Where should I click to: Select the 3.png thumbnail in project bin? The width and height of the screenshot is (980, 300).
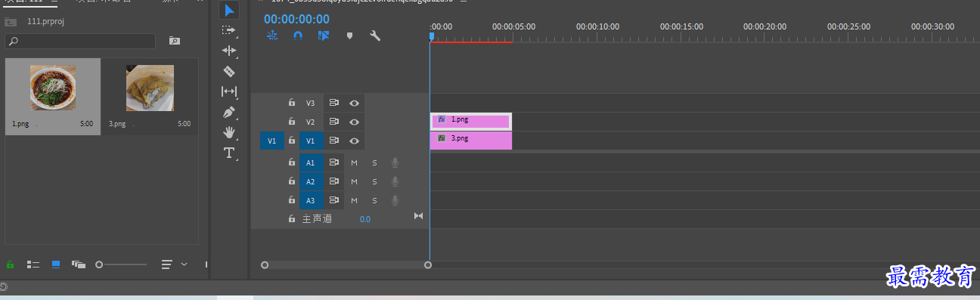(x=150, y=88)
